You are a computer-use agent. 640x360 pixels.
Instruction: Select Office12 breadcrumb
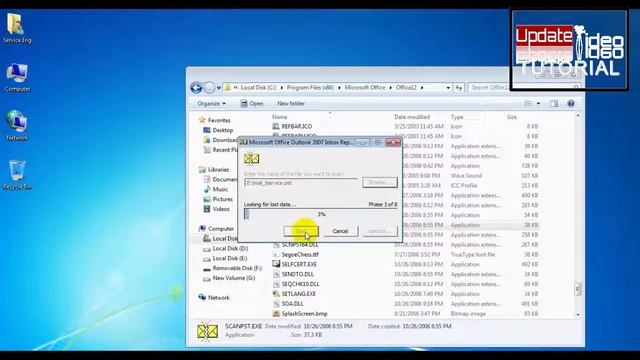click(406, 88)
